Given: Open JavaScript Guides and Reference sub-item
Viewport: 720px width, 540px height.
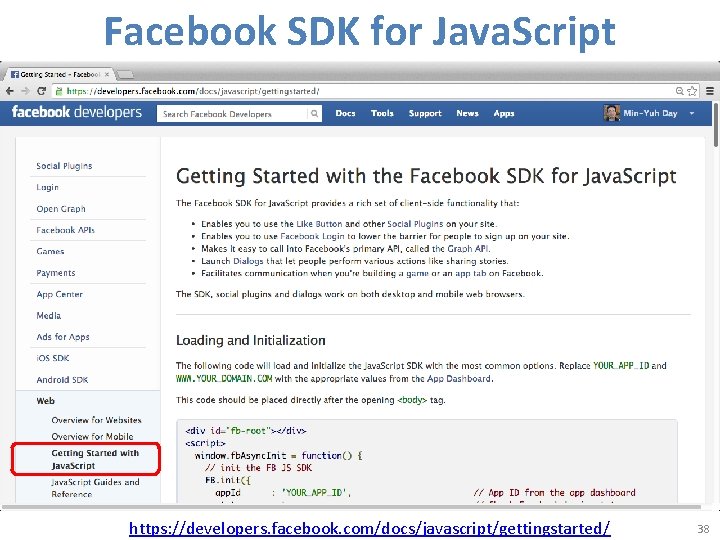Looking at the screenshot, I should click(95, 488).
